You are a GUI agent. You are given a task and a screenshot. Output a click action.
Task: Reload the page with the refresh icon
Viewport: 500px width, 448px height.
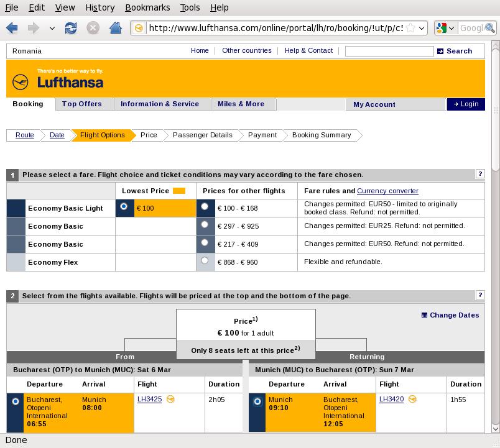pyautogui.click(x=71, y=28)
